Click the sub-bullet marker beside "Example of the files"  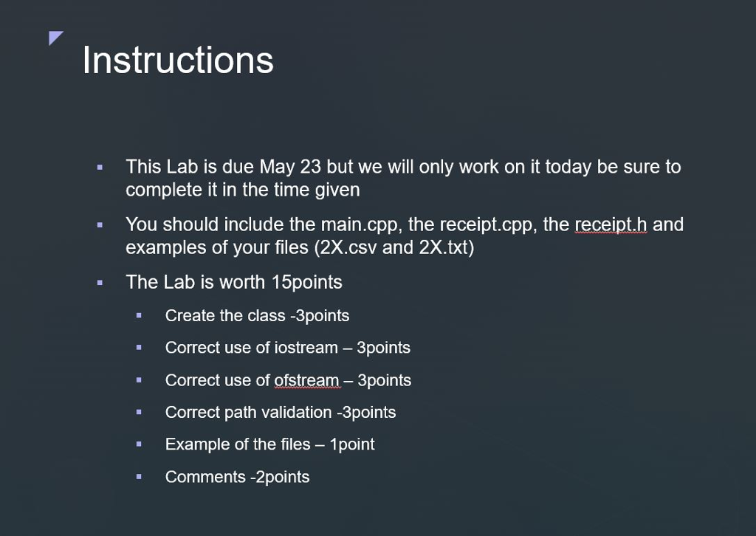[x=139, y=444]
